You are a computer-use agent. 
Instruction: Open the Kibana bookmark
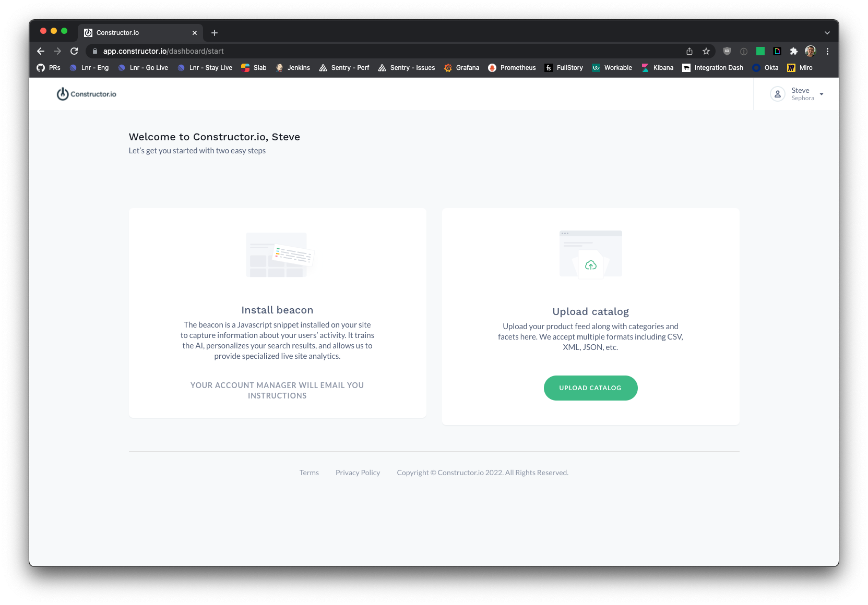(657, 68)
